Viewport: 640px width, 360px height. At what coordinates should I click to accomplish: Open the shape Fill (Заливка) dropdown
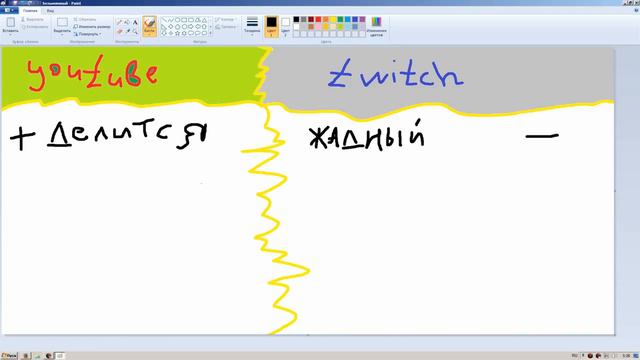[x=226, y=27]
